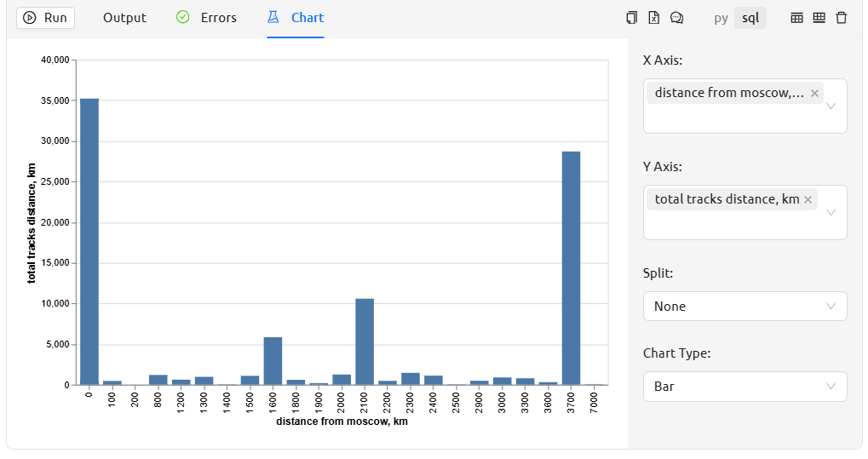868x459 pixels.
Task: Delete the cell with the trash icon
Action: click(x=842, y=18)
